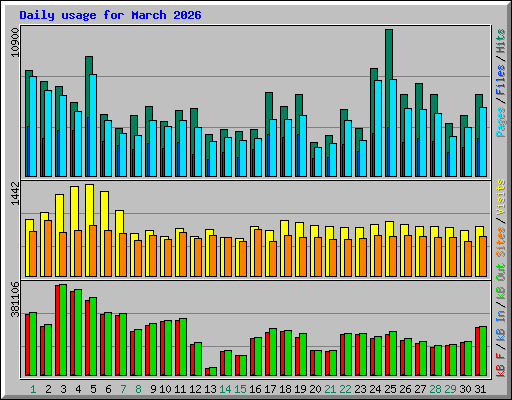Click the day 3 green kB out bar
Screen dimensions: 512x400
[x=63, y=330]
